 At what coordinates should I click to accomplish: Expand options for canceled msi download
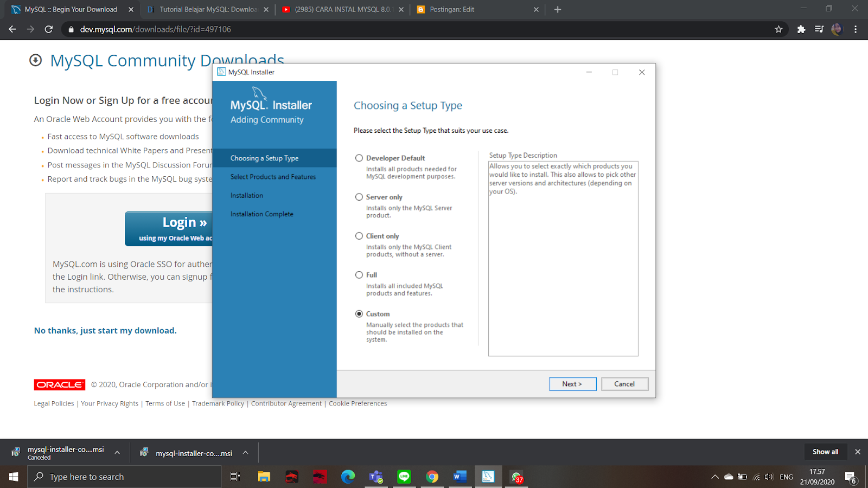[117, 453]
